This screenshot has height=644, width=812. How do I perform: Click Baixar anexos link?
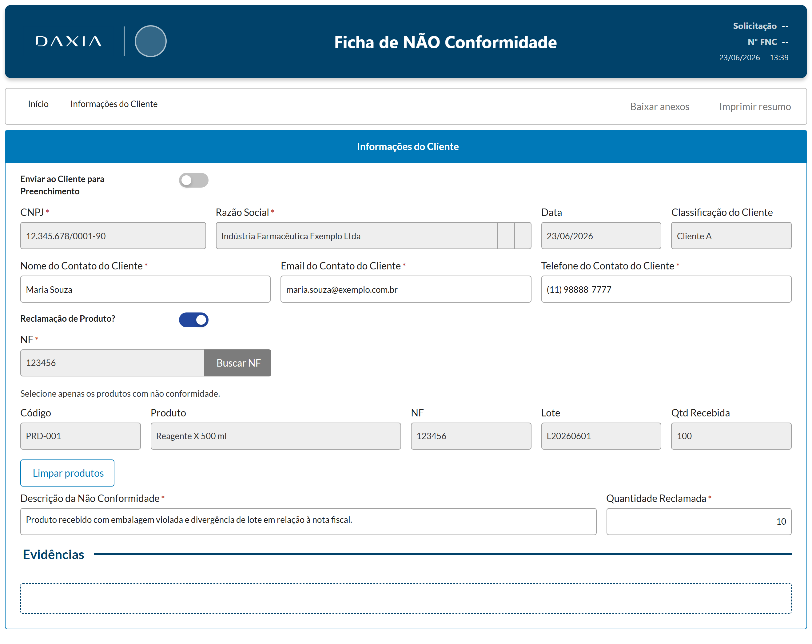point(659,107)
